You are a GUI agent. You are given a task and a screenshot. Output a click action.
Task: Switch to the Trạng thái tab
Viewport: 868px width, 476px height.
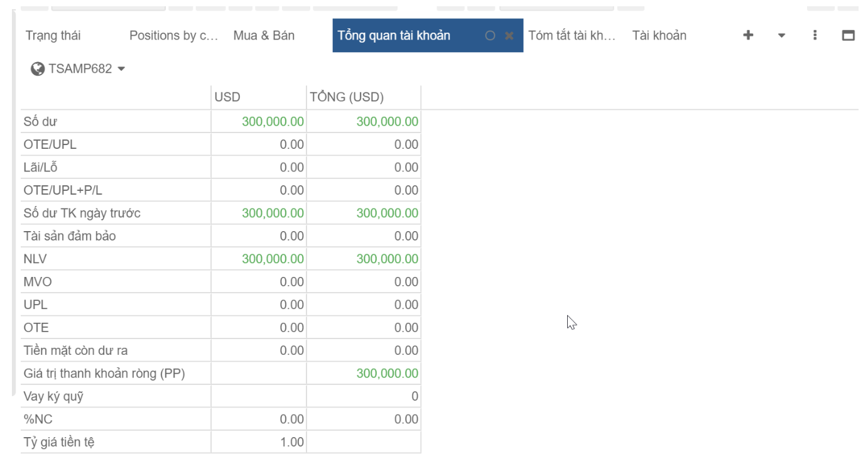pos(53,36)
